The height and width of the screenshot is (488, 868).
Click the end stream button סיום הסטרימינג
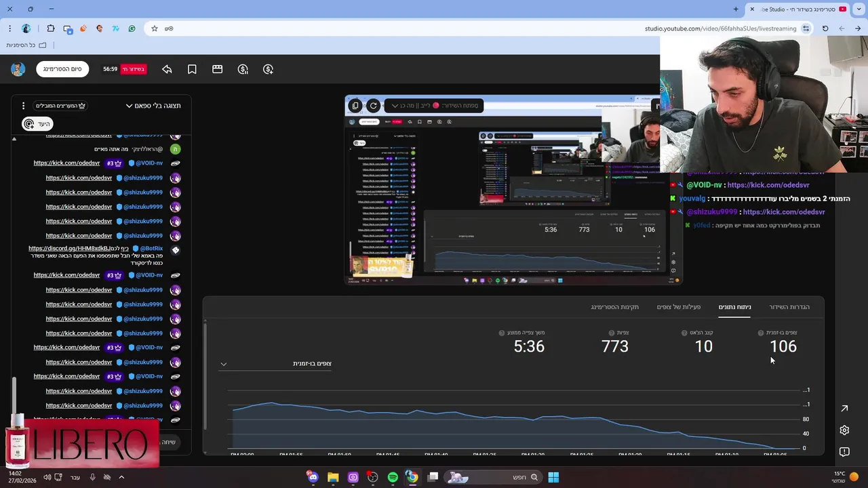pos(62,69)
